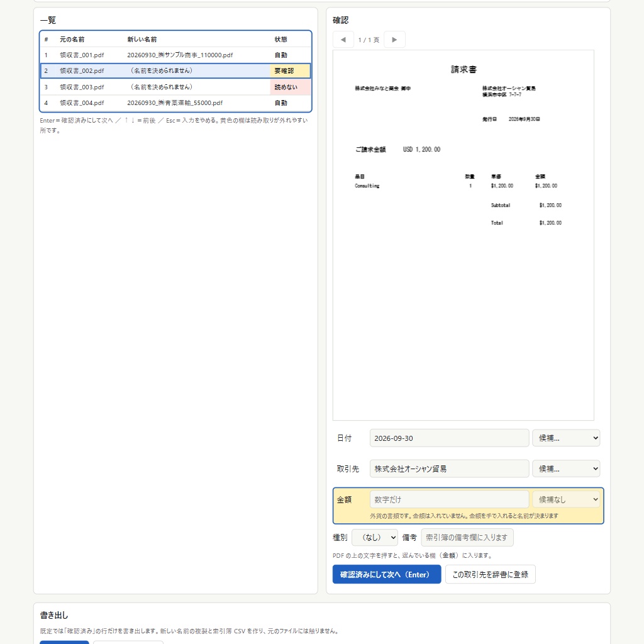Click the 状態 column header
The height and width of the screenshot is (644, 644).
pyautogui.click(x=281, y=40)
